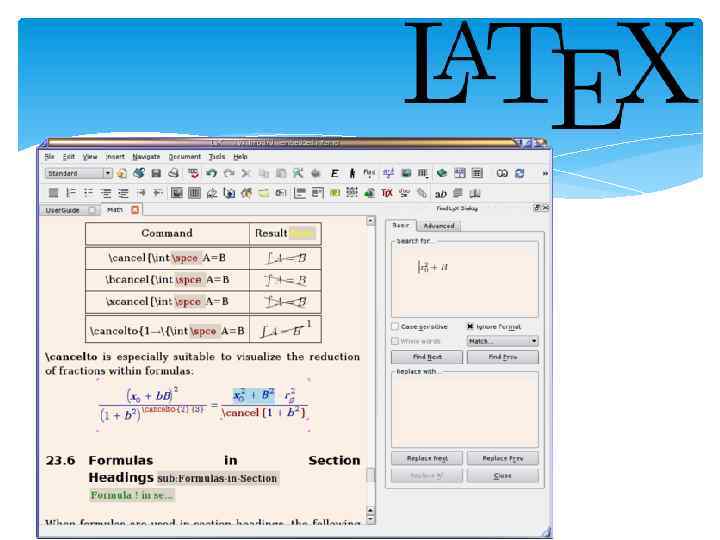Click the Close button in the find dialog
The height and width of the screenshot is (540, 720).
502,476
